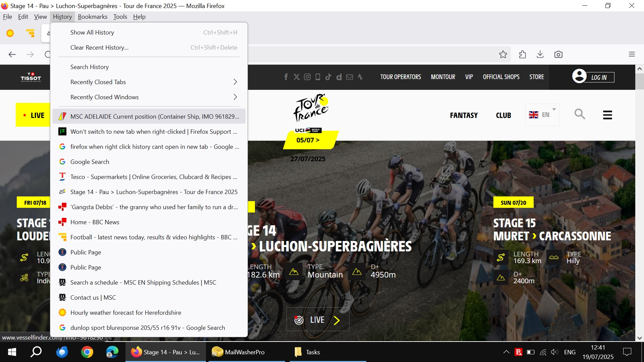The width and height of the screenshot is (644, 362).
Task: Open the Facebook social icon
Action: [286, 77]
